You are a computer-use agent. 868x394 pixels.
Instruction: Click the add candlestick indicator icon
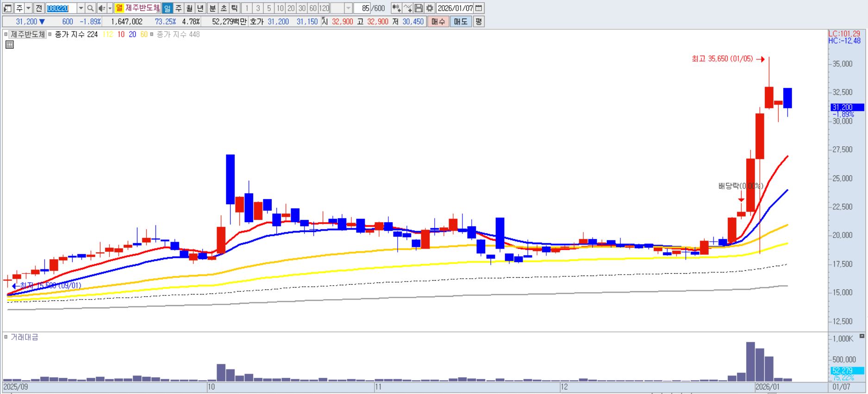[396, 8]
